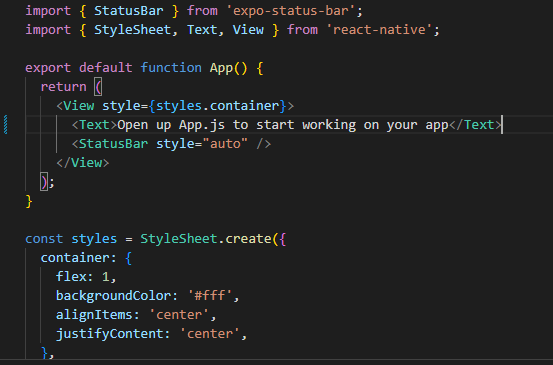Click the "auto" value of StatusBar style
Screen dimensions: 553x365
coord(225,144)
